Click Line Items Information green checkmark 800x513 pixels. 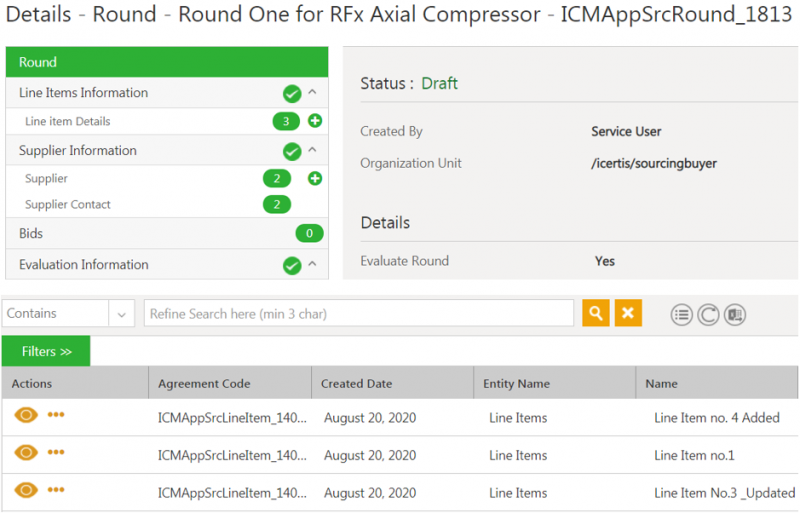[x=292, y=94]
